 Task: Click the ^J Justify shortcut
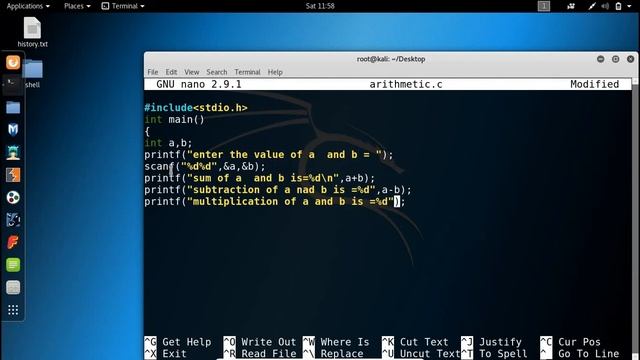pyautogui.click(x=491, y=342)
